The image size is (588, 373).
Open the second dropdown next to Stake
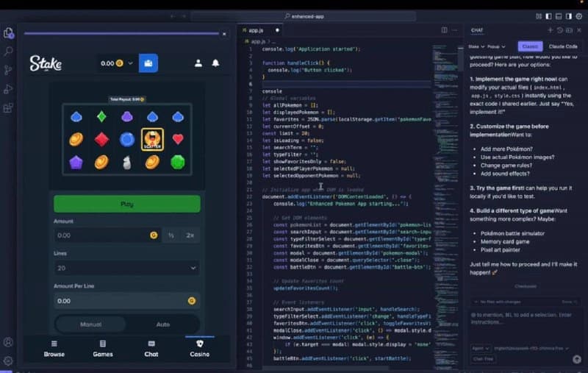coord(496,46)
